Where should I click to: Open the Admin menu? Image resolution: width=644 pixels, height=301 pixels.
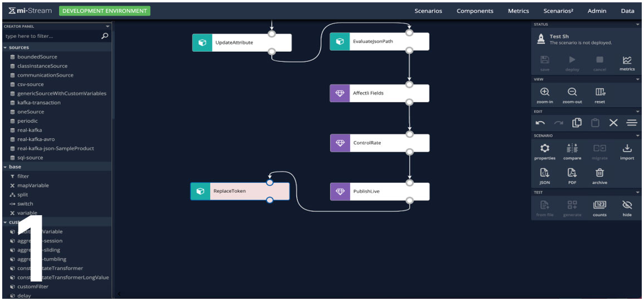click(597, 11)
